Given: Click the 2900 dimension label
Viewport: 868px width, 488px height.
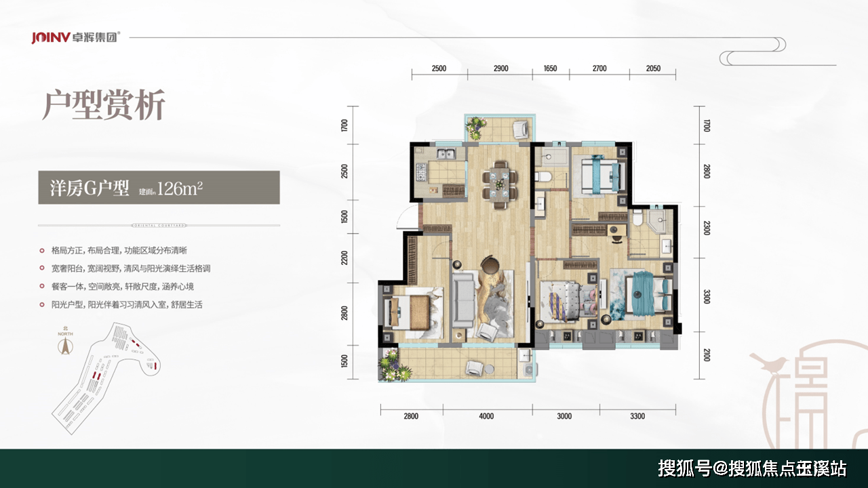Looking at the screenshot, I should tap(501, 69).
